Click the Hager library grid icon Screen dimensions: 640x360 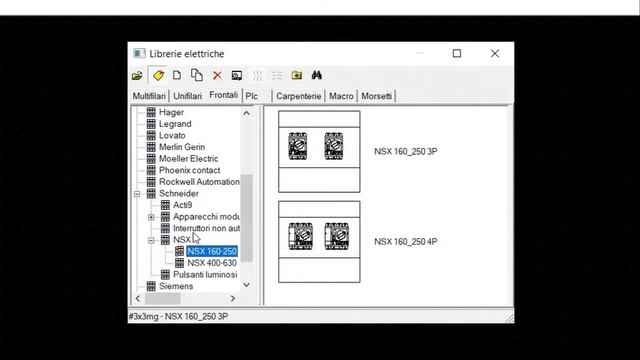pos(151,112)
